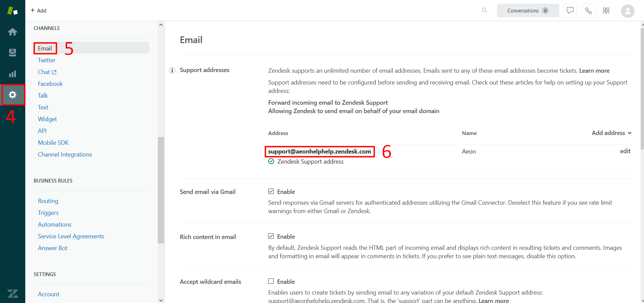644x303 pixels.
Task: Open the chat bubble icon
Action: (570, 10)
